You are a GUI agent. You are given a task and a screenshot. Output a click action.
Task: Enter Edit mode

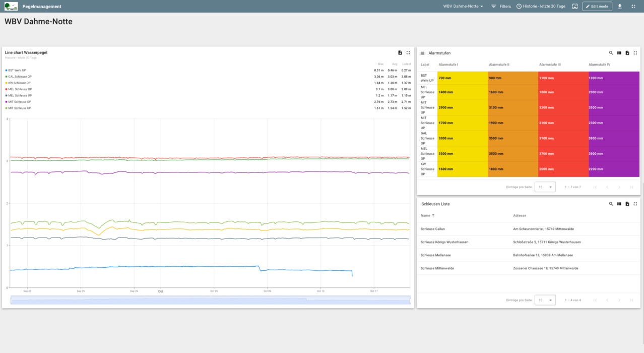[597, 7]
